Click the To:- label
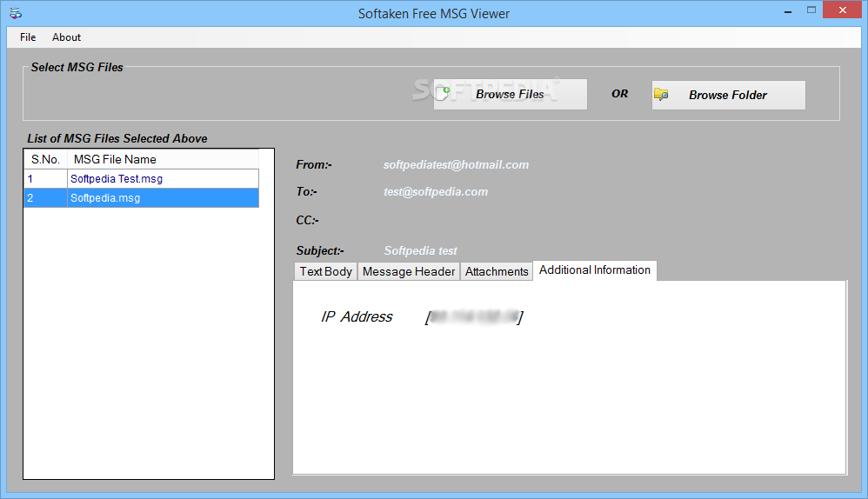The image size is (868, 499). coord(307,192)
